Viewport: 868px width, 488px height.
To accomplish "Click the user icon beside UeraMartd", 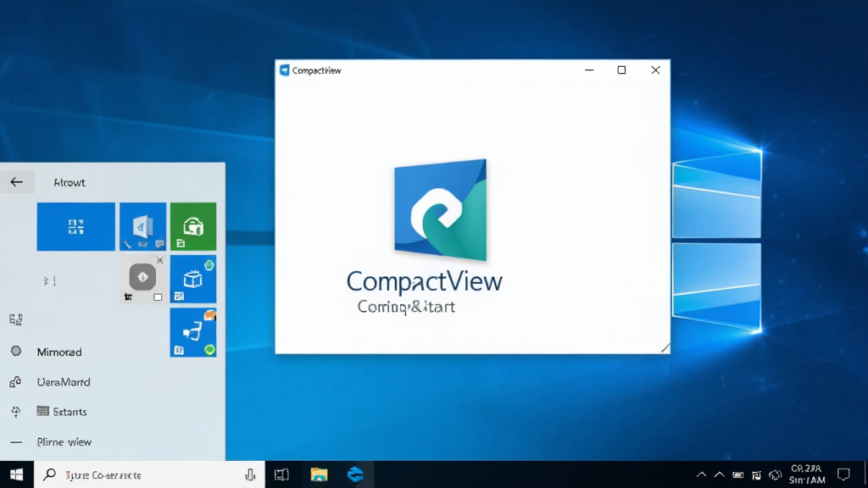I will pos(15,382).
